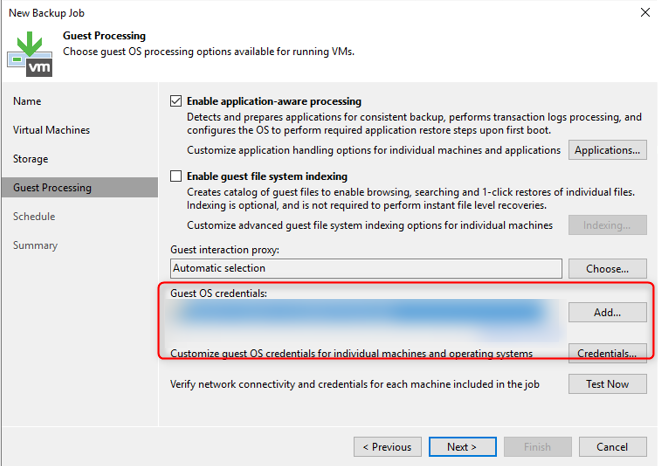Close the New Backup Job dialog
Image resolution: width=658 pixels, height=466 pixels.
click(x=640, y=11)
